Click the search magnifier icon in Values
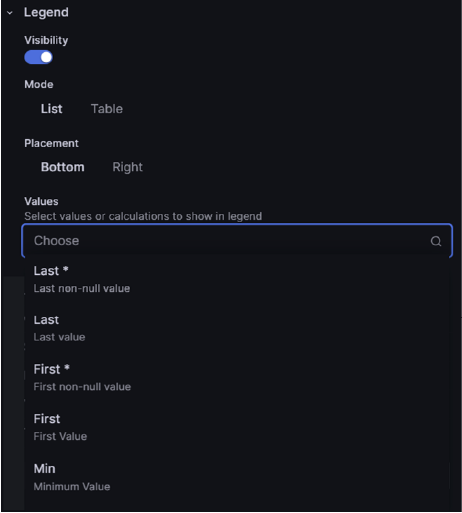The image size is (462, 513). [x=436, y=241]
